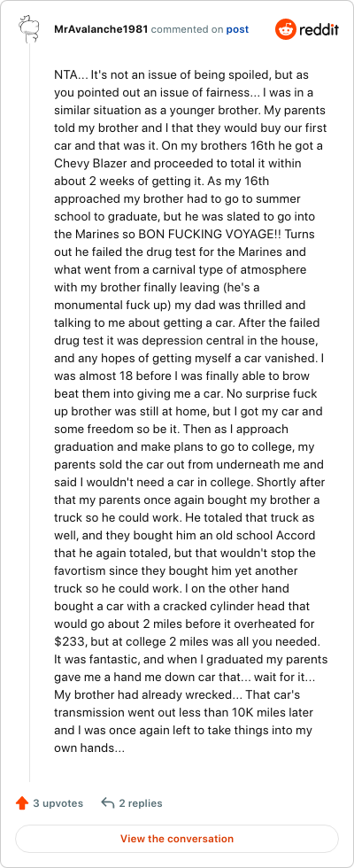Open the MrAvalanche1981 username link

click(101, 29)
